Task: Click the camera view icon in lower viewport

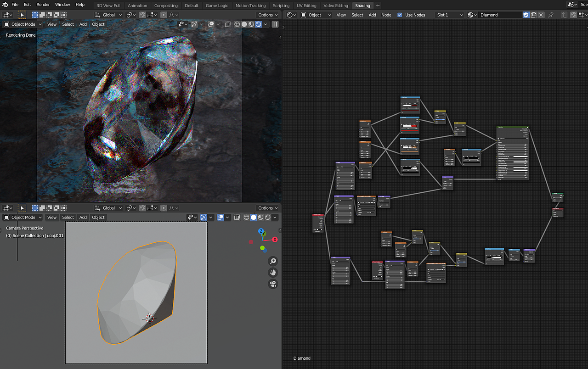Action: pos(273,284)
